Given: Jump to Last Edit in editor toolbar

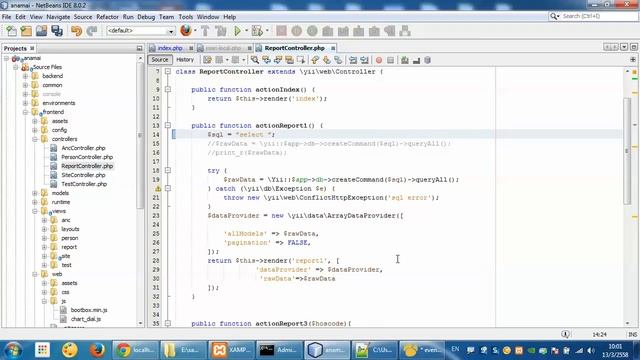Looking at the screenshot, I should coord(207,60).
